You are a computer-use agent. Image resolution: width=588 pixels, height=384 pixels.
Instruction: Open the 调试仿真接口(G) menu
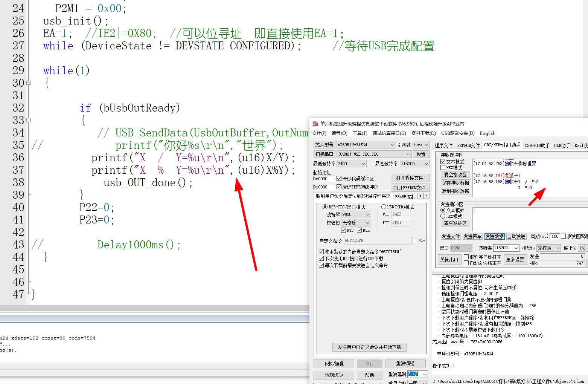(389, 133)
